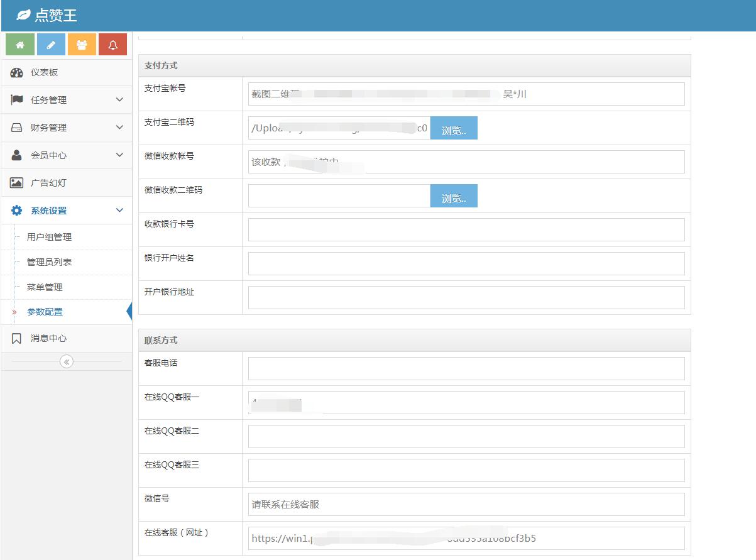This screenshot has width=756, height=560.
Task: Open 用户组管理 submenu item
Action: pos(49,237)
